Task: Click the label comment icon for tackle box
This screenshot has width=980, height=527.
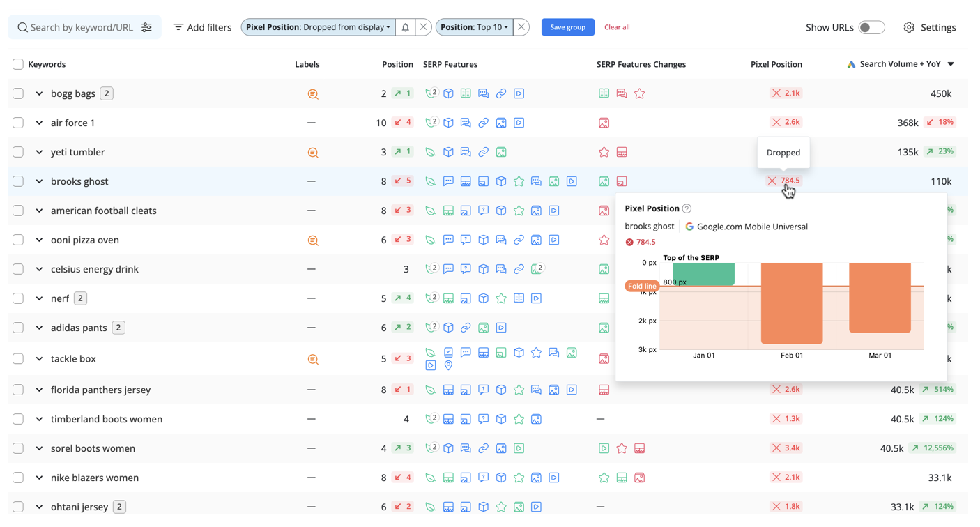Action: [313, 360]
